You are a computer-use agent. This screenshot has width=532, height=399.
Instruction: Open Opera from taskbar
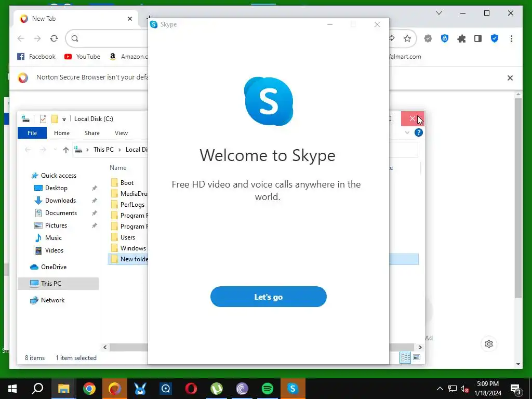191,389
